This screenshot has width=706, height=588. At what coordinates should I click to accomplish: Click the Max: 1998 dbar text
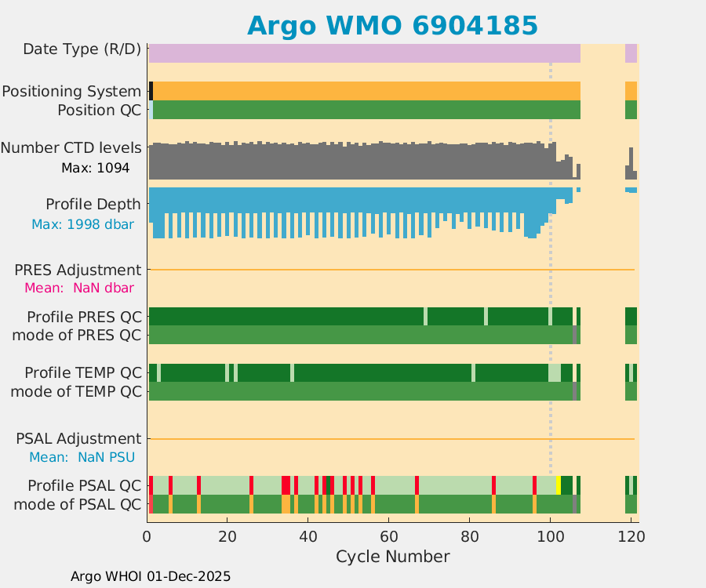coord(82,224)
